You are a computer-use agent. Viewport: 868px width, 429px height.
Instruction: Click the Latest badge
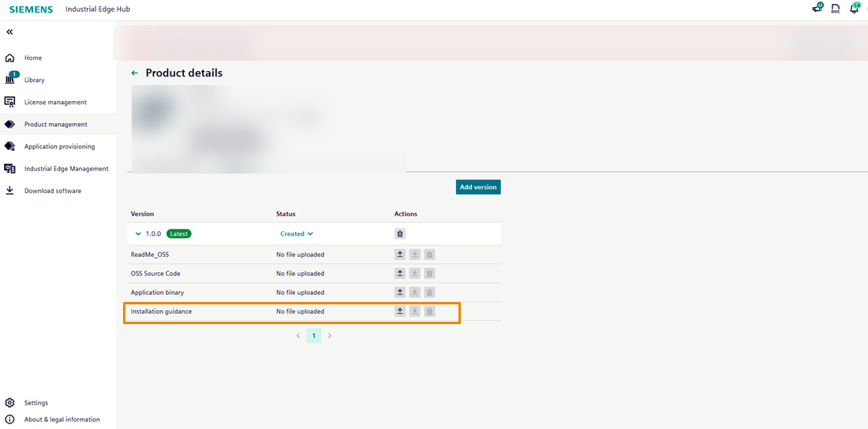[x=179, y=233]
